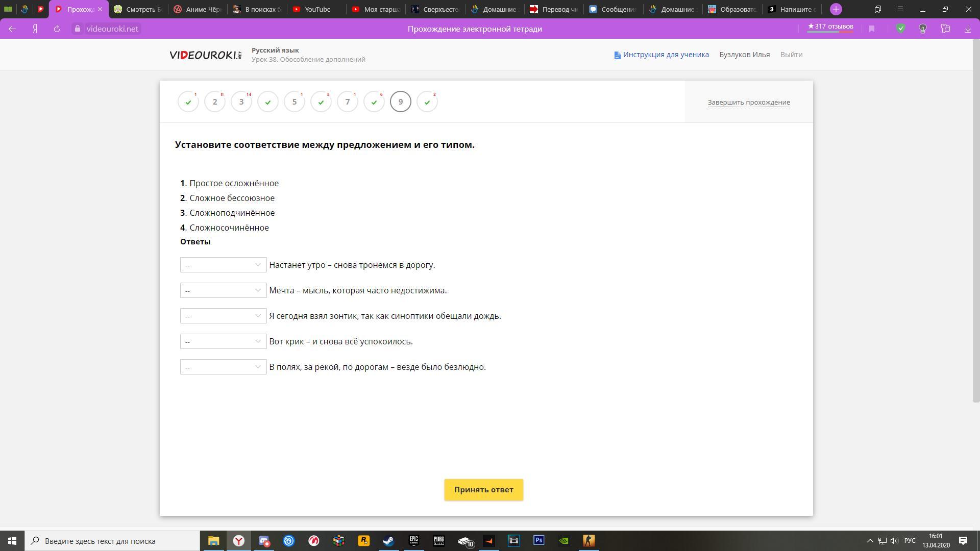The width and height of the screenshot is (980, 551).
Task: Open the downloads arrow icon
Action: coord(968,29)
